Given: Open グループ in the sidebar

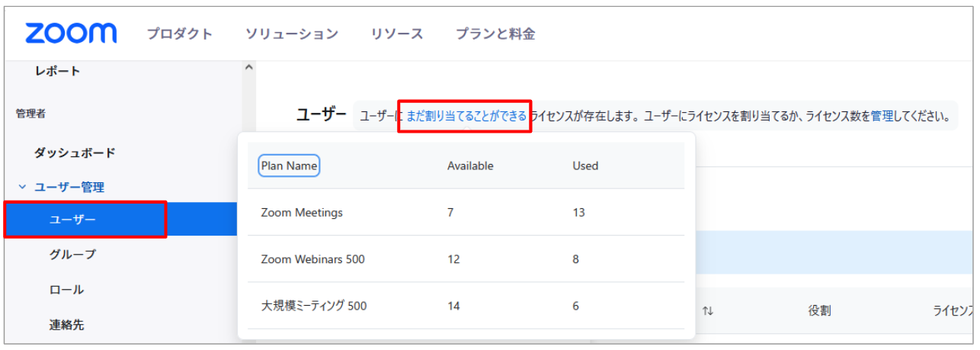Looking at the screenshot, I should click(73, 254).
